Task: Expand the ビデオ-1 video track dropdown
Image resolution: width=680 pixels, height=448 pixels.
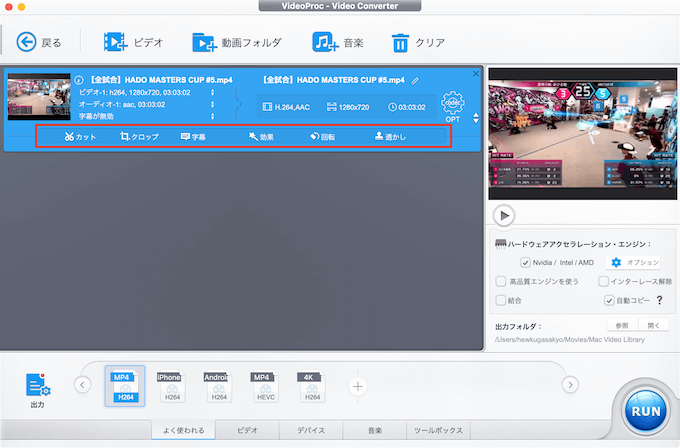Action: tap(212, 92)
